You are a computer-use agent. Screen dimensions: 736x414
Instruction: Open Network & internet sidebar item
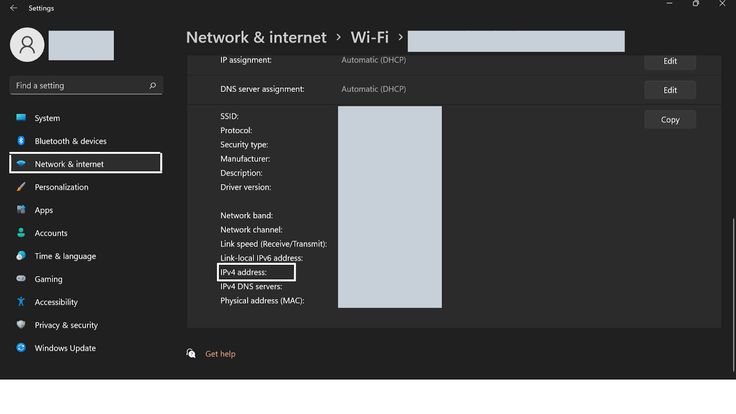(86, 163)
